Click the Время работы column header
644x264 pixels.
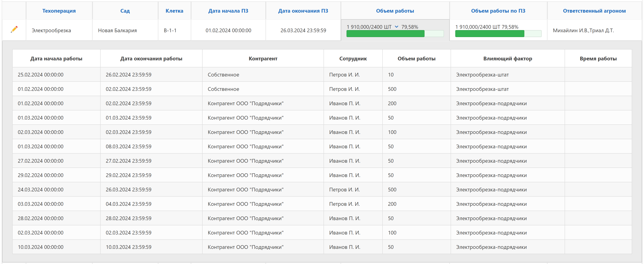tap(598, 59)
